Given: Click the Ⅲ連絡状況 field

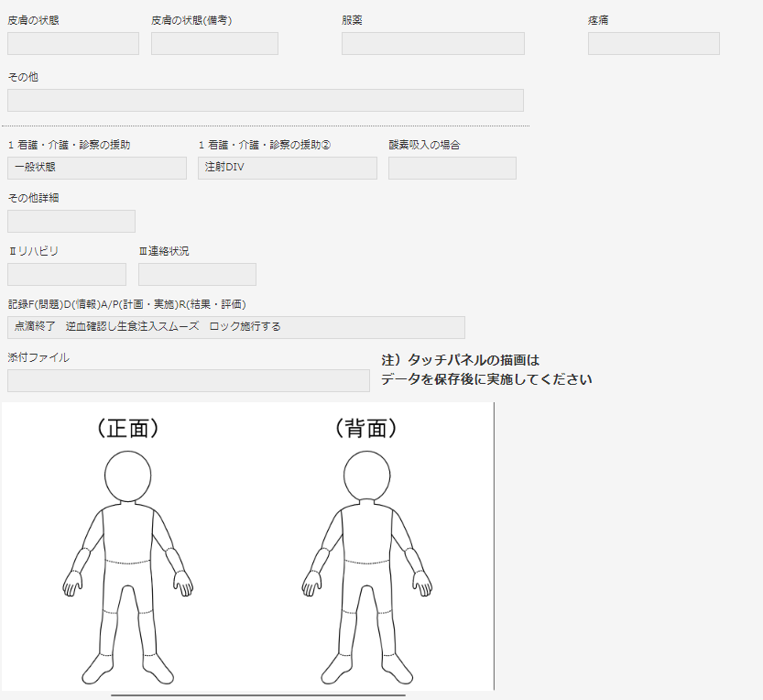Looking at the screenshot, I should [197, 274].
